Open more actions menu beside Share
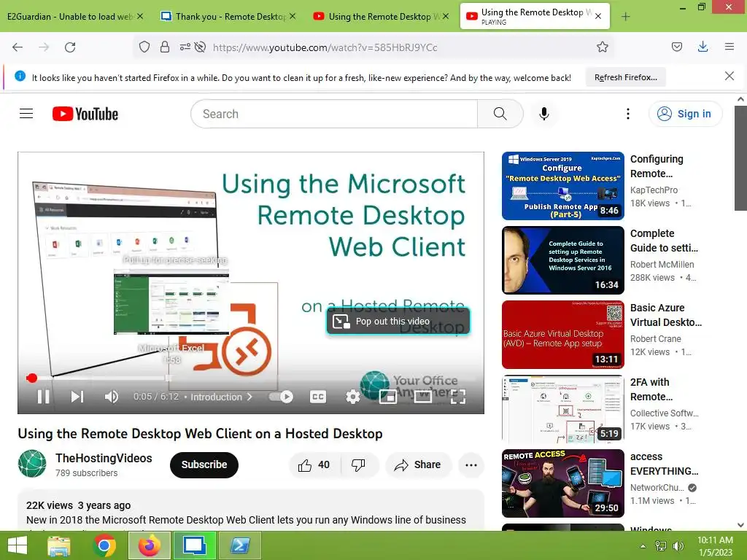 471,464
